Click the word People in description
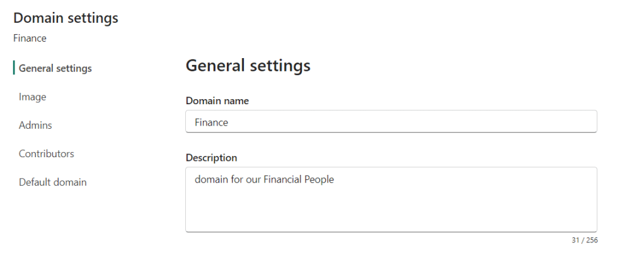The width and height of the screenshot is (644, 262). pos(319,179)
